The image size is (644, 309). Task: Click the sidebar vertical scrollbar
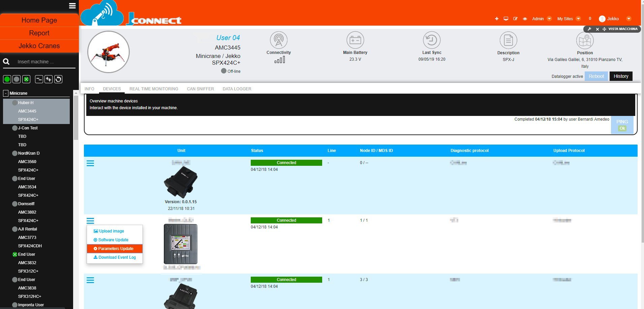point(76,118)
